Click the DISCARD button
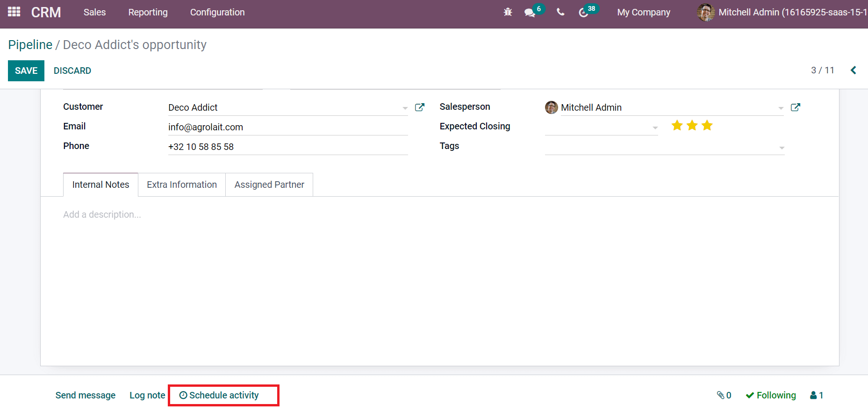868x419 pixels. coord(72,71)
